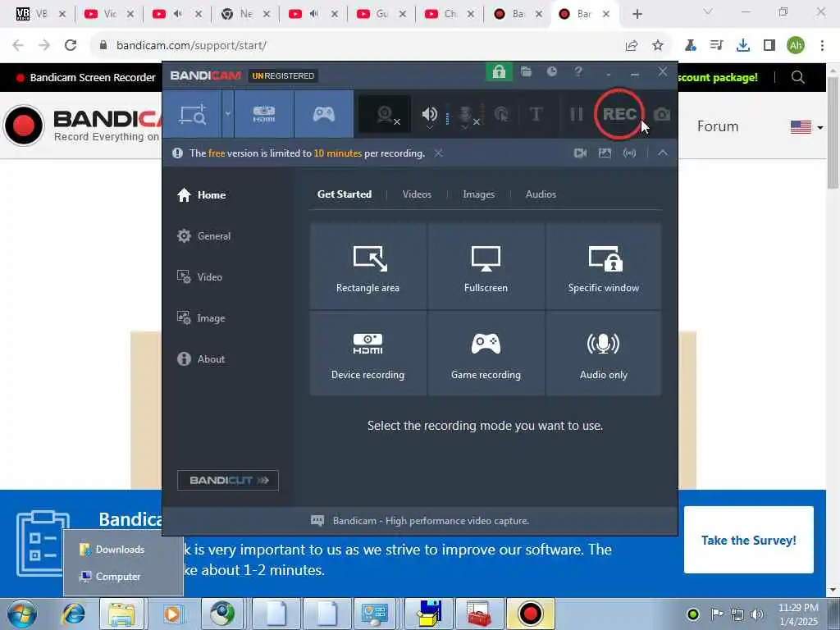Toggle the speaker sound icon in Bandicam toolbar

[430, 114]
